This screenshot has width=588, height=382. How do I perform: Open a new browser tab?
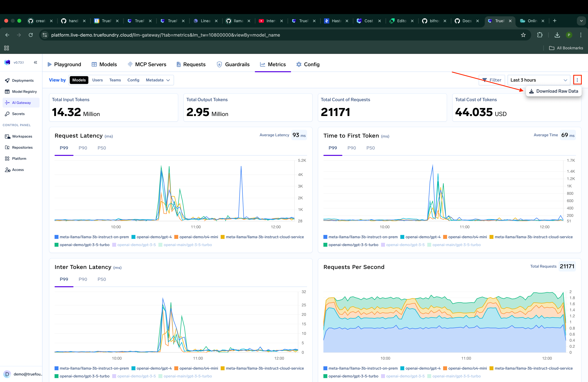[554, 21]
